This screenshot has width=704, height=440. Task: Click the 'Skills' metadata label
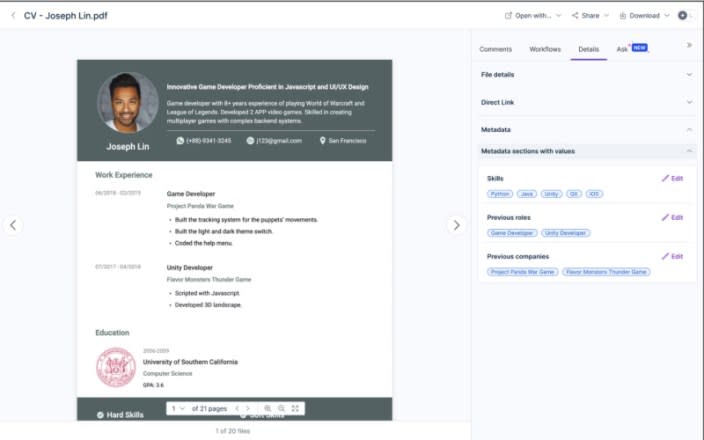click(495, 179)
